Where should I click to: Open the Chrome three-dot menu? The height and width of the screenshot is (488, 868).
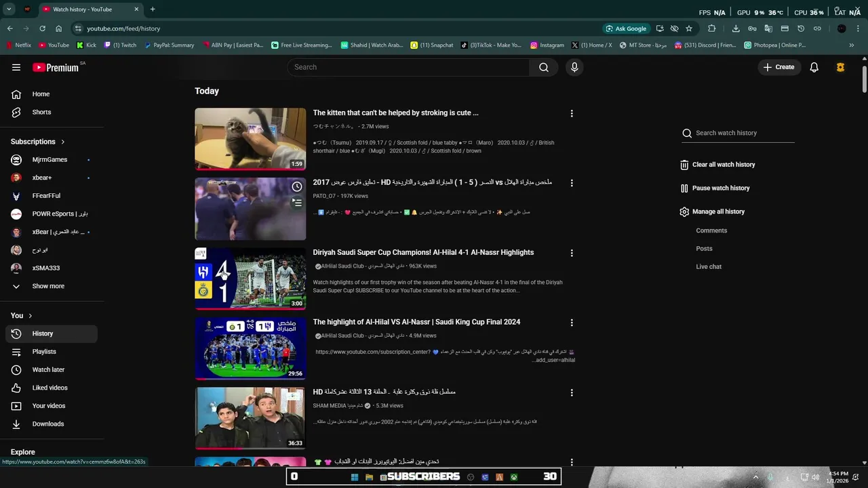point(859,28)
